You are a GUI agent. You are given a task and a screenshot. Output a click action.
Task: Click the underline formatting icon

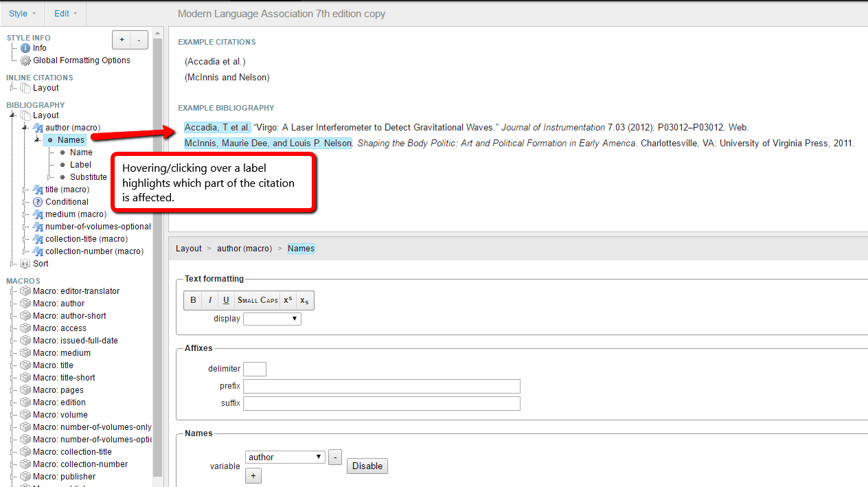click(x=226, y=300)
